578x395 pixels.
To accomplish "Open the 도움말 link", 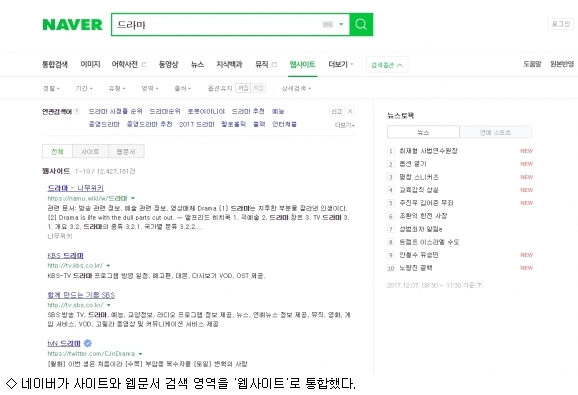I will (532, 64).
